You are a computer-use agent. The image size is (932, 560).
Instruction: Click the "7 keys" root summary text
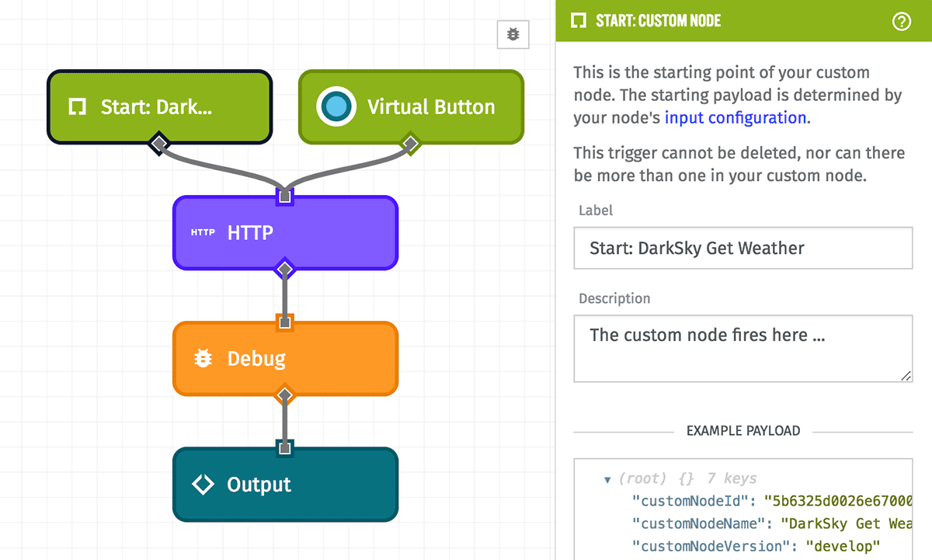point(732,478)
